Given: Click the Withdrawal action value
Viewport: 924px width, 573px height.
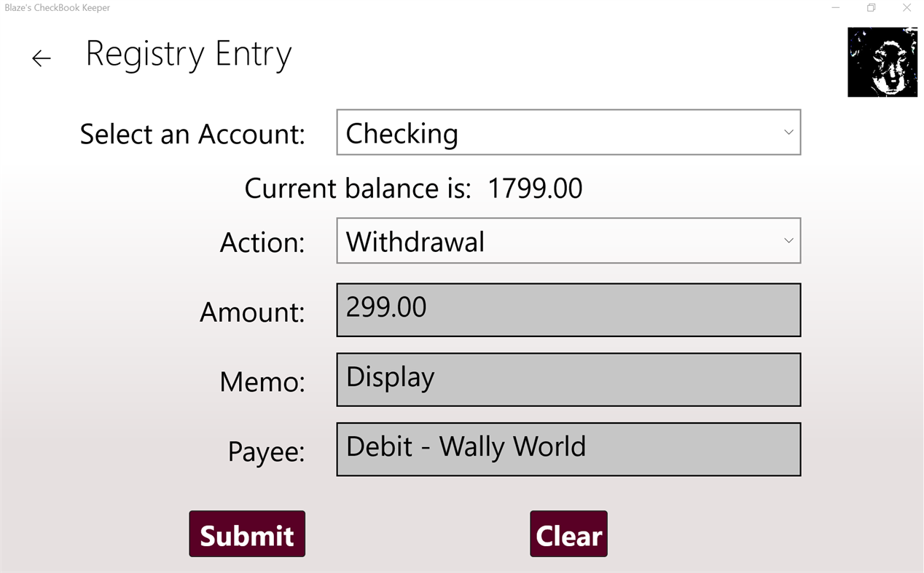Looking at the screenshot, I should pos(415,241).
